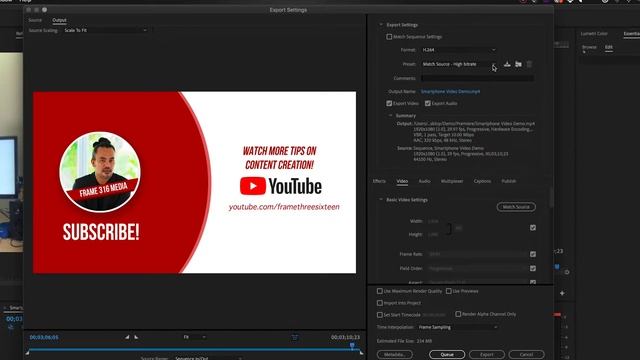Switch to the Publish tab
Viewport: 640px width, 360px height.
pyautogui.click(x=509, y=181)
